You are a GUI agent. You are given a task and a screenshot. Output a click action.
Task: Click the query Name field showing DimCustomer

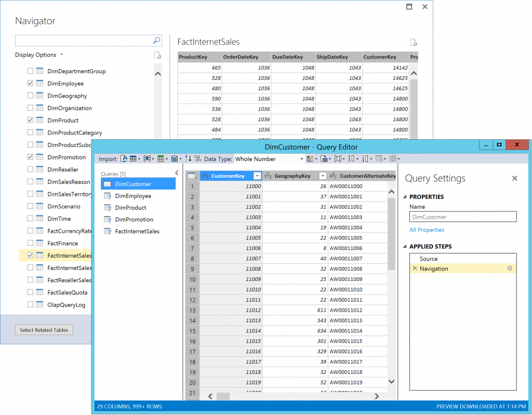pos(463,217)
